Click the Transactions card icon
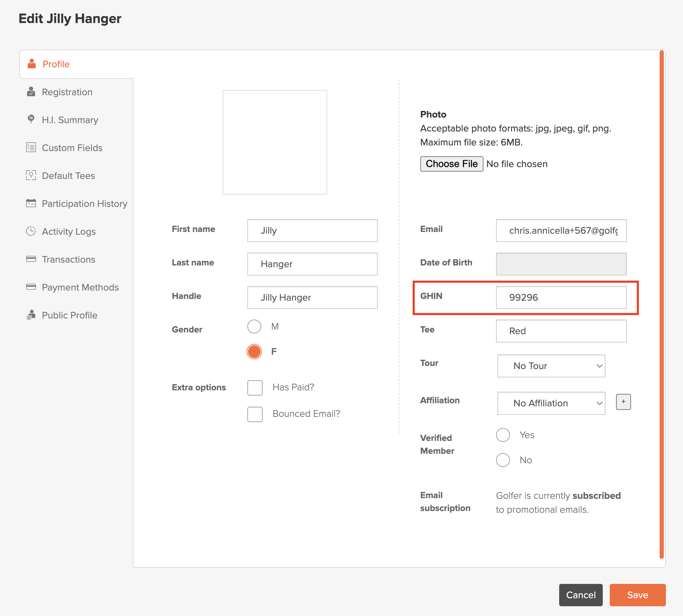The width and height of the screenshot is (683, 616). click(31, 259)
